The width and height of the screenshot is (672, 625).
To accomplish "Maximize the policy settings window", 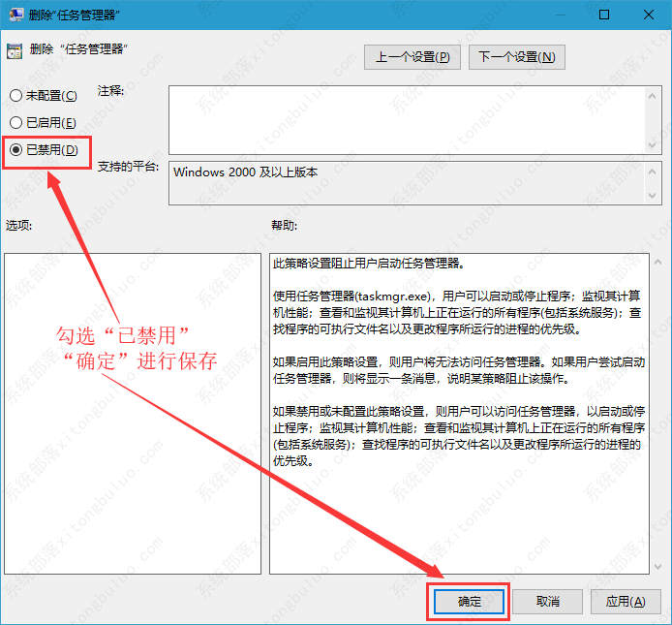I will coord(604,16).
